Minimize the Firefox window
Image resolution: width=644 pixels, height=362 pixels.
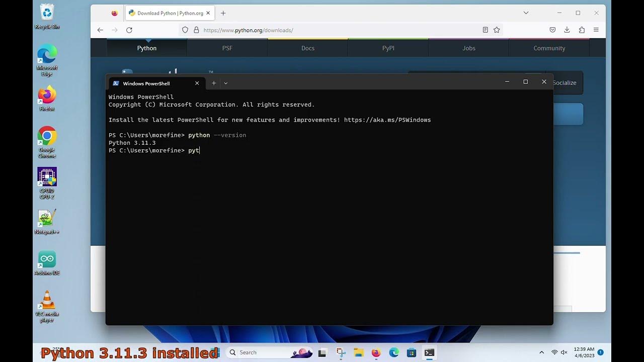tap(559, 13)
